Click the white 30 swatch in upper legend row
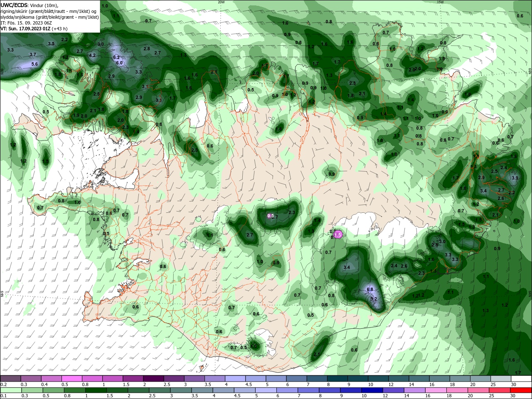The height and width of the screenshot is (399, 532). tap(521, 379)
